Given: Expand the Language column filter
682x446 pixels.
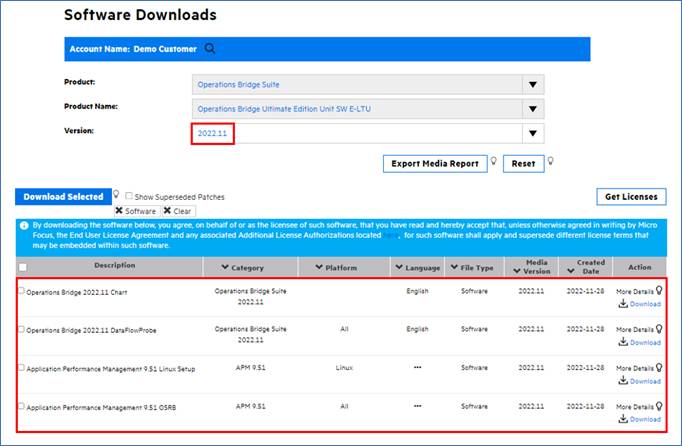Looking at the screenshot, I should [x=399, y=267].
